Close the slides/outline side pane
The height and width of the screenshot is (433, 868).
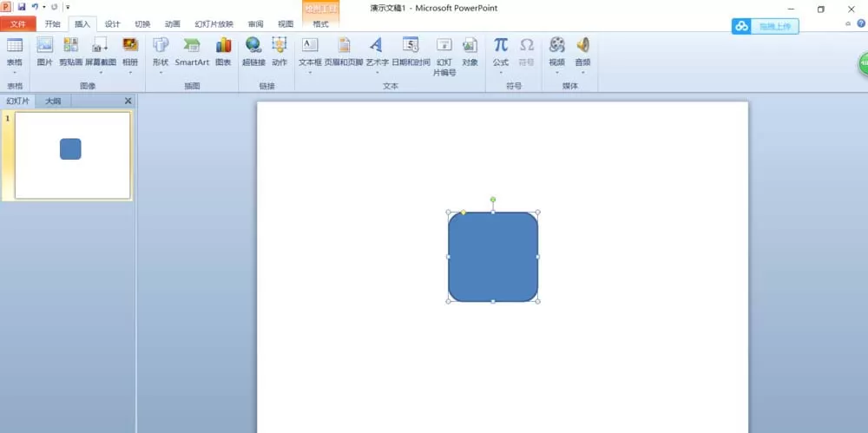[128, 101]
